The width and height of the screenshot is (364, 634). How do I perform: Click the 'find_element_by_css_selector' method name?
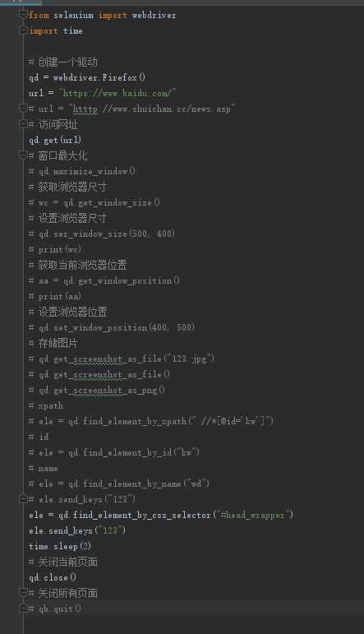click(141, 515)
